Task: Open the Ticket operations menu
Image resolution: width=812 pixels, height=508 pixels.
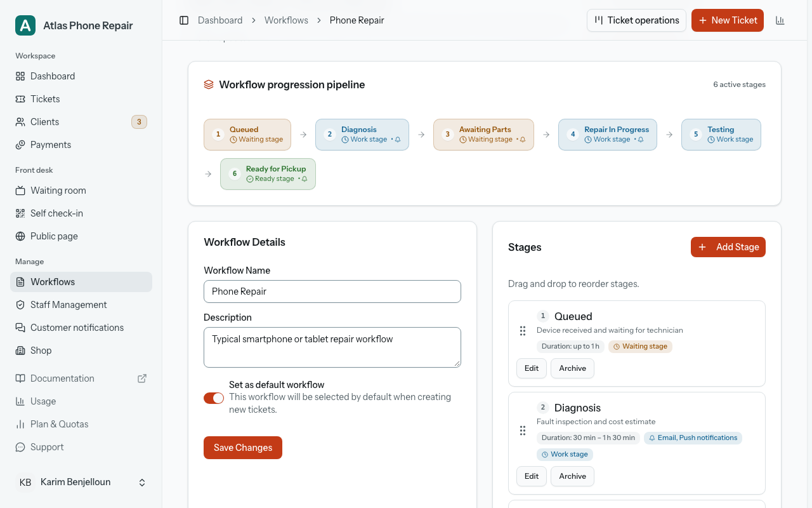Action: tap(637, 20)
